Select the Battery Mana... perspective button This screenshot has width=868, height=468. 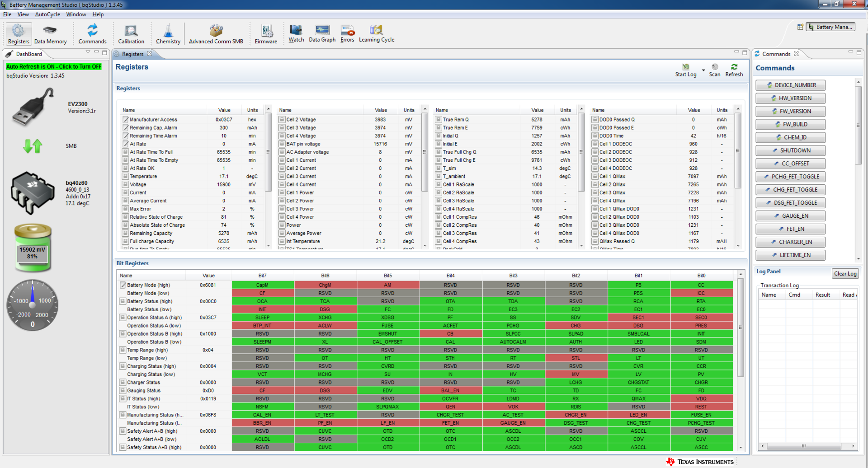[831, 27]
